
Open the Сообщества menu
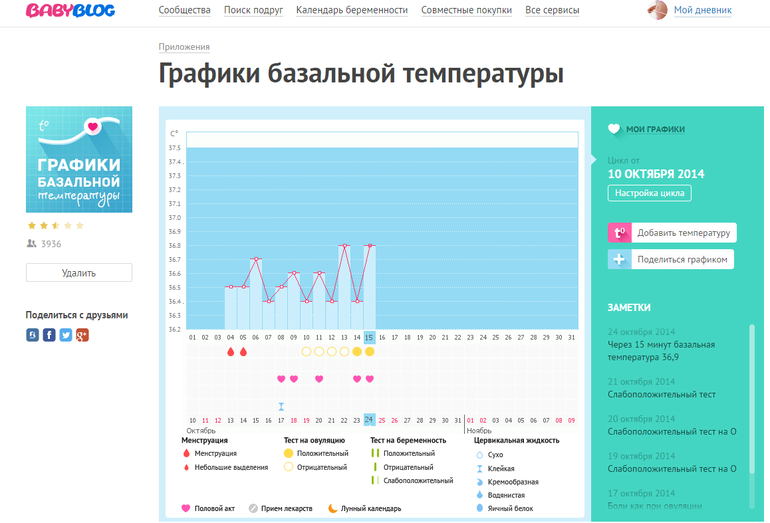tap(185, 10)
